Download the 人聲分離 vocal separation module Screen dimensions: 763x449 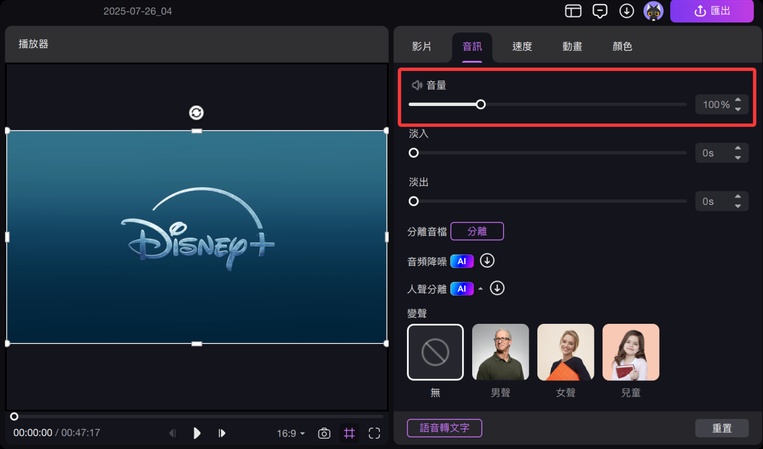point(497,288)
